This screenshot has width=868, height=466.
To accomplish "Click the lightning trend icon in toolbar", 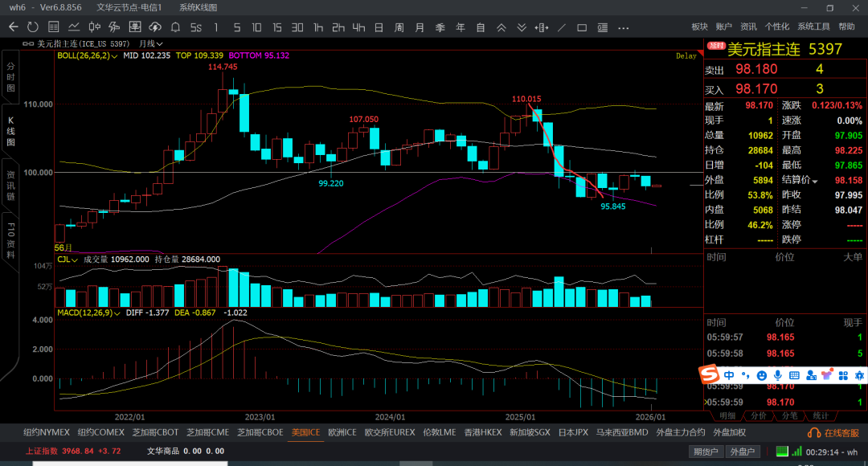I will tap(115, 27).
